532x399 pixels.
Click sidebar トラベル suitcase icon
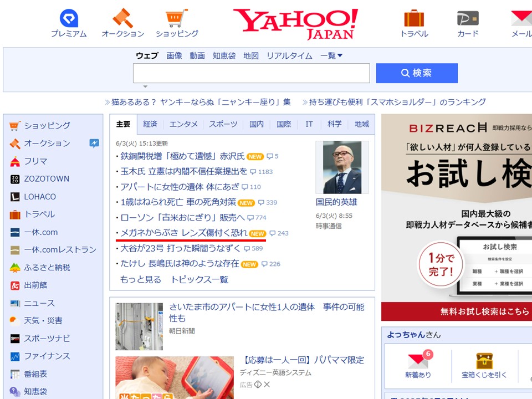[15, 214]
